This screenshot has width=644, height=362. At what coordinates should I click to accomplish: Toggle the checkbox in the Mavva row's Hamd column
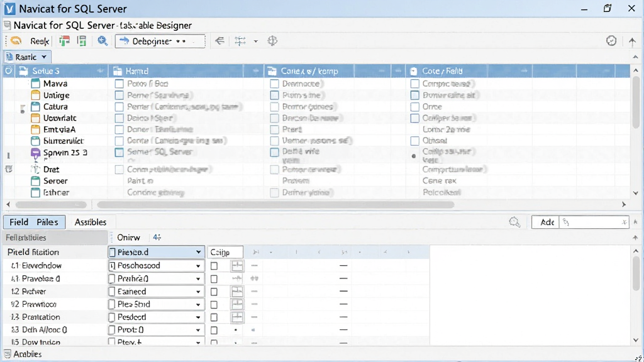click(119, 84)
